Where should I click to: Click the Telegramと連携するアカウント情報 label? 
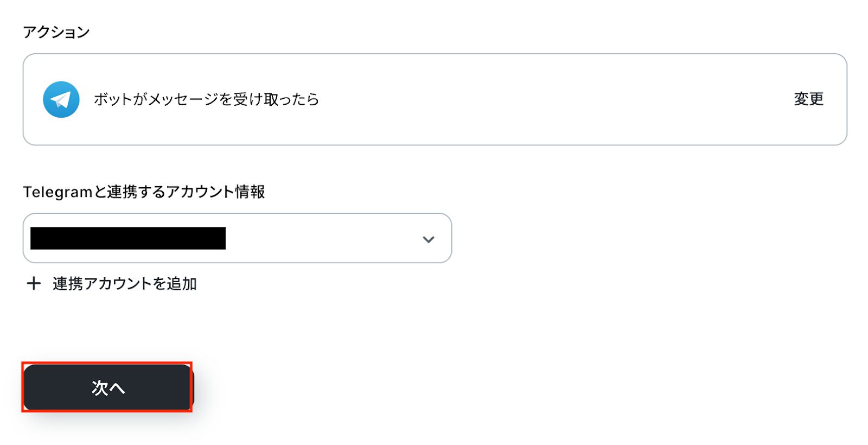(144, 192)
